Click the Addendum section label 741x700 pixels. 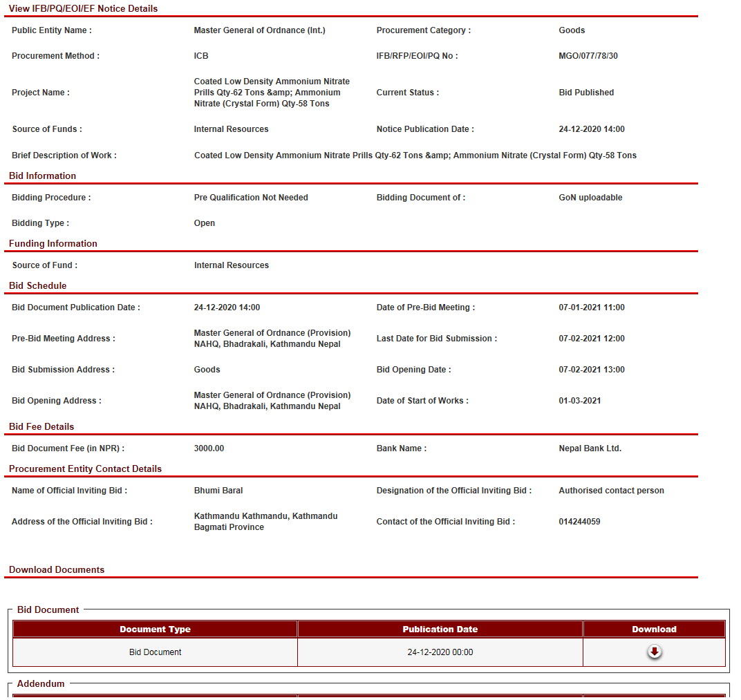point(41,683)
